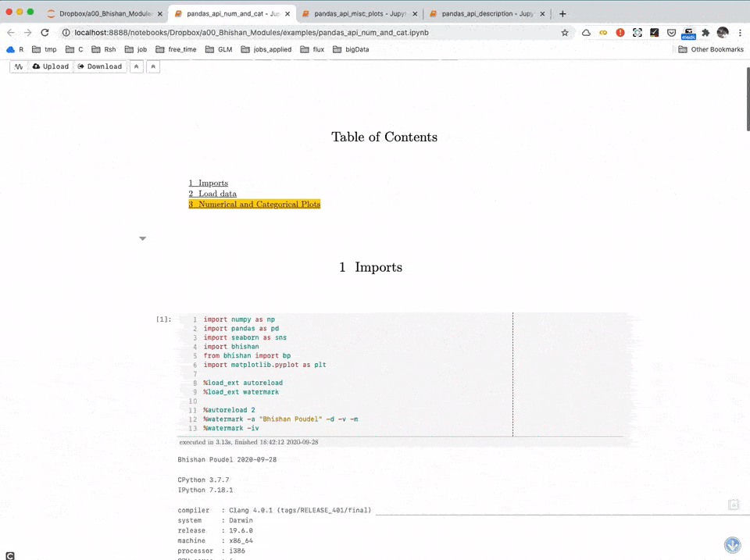Open the R bookmark with cloud icon
750x560 pixels.
click(15, 49)
